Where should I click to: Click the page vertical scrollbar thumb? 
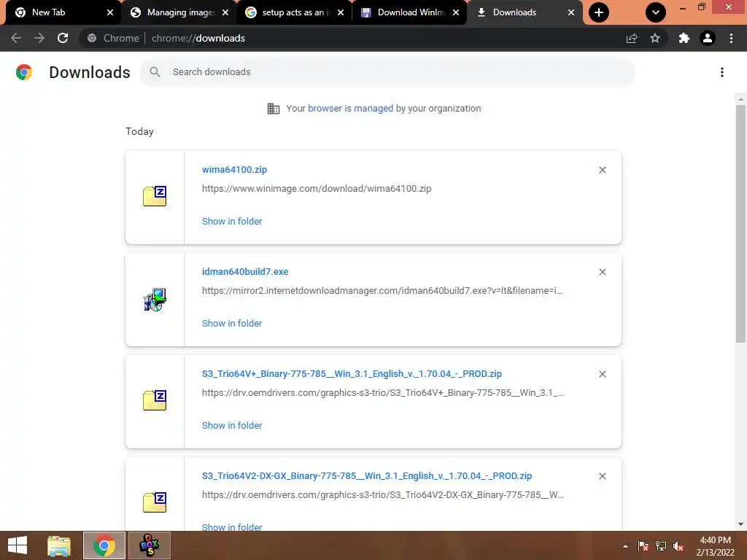click(x=740, y=223)
